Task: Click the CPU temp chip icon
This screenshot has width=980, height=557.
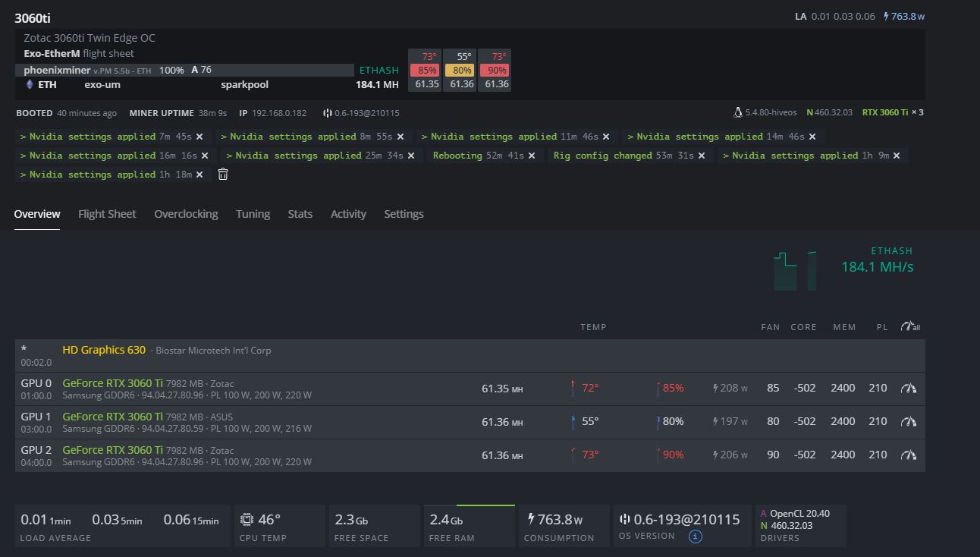Action: pyautogui.click(x=247, y=520)
